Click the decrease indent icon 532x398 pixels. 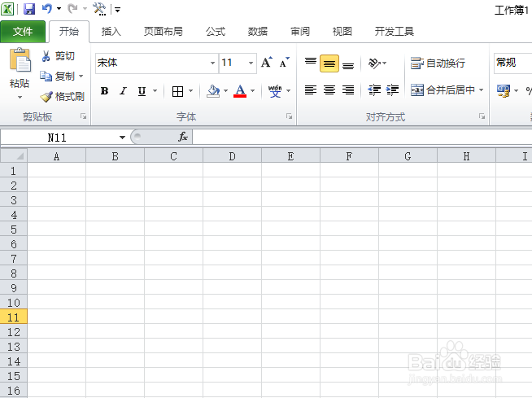[374, 90]
